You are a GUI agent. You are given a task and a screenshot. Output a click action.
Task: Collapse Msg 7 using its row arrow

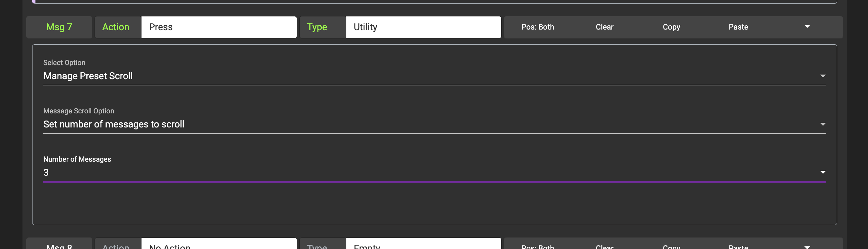(x=807, y=26)
